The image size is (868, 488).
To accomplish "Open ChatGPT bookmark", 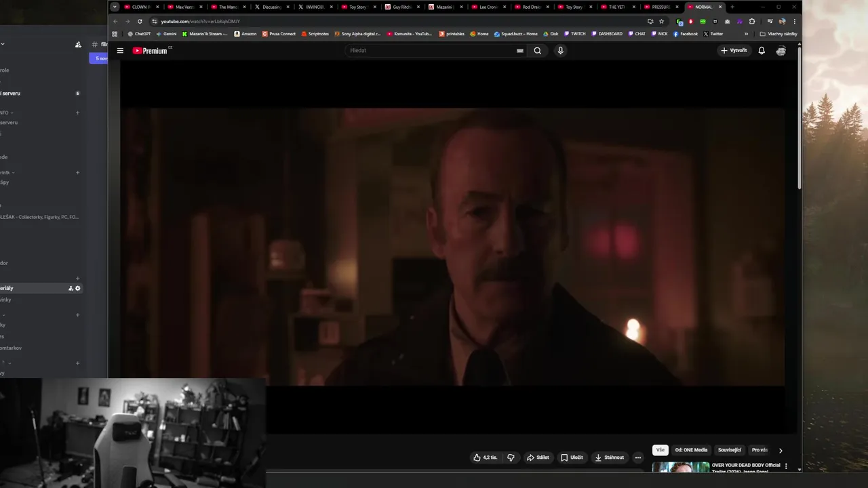I will [139, 34].
